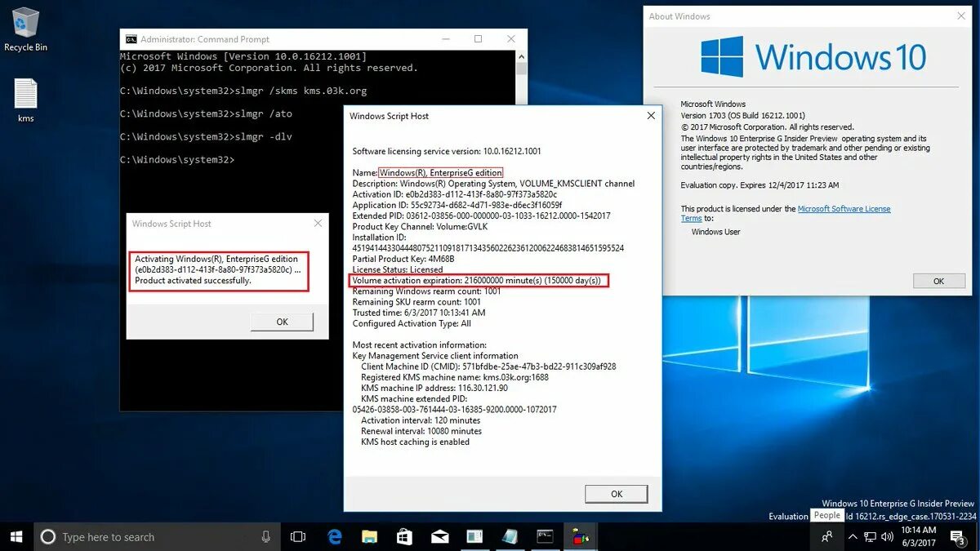The width and height of the screenshot is (980, 551).
Task: Launch Microsoft Edge from the taskbar
Action: (335, 536)
